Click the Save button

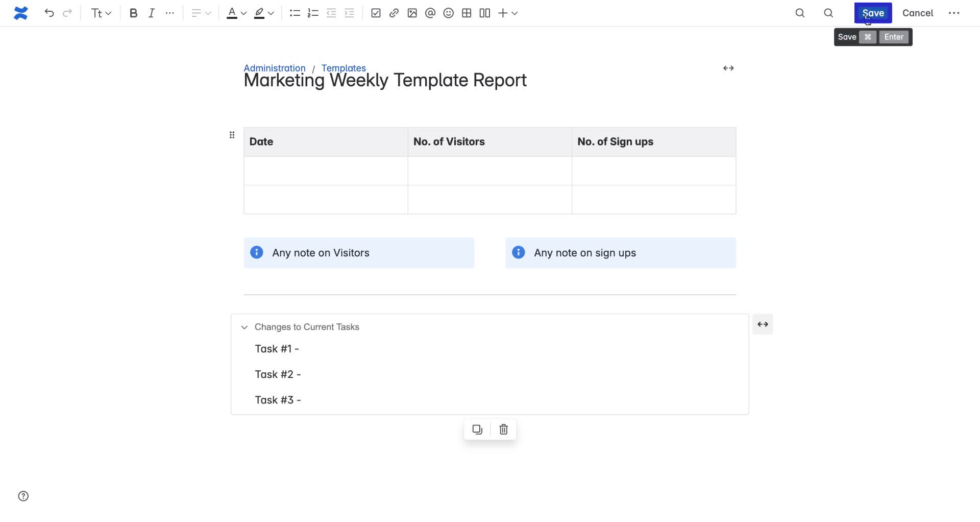pyautogui.click(x=873, y=13)
